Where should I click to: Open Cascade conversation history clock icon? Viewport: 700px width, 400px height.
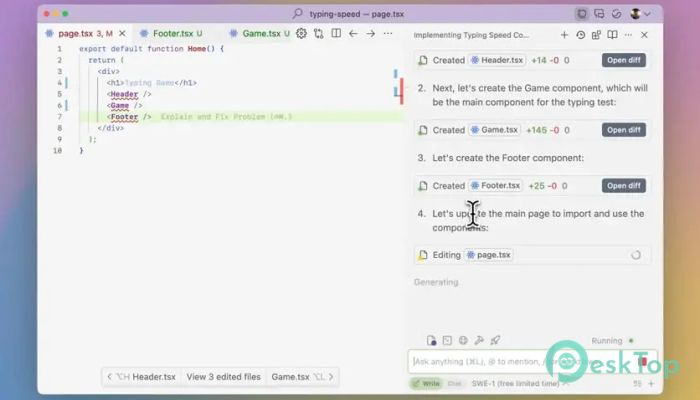(580, 35)
